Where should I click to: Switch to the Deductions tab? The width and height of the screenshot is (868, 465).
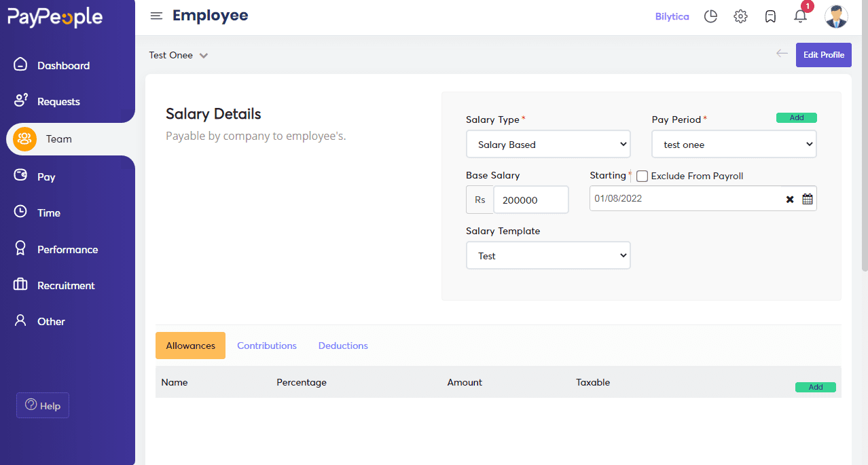tap(342, 346)
